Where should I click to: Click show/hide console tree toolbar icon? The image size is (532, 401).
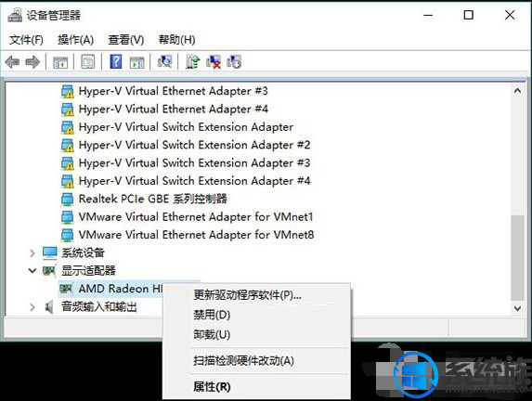point(60,62)
